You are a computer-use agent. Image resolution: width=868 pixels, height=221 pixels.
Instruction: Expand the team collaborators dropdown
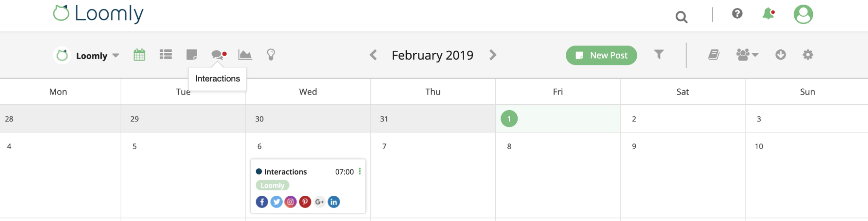[x=747, y=55]
